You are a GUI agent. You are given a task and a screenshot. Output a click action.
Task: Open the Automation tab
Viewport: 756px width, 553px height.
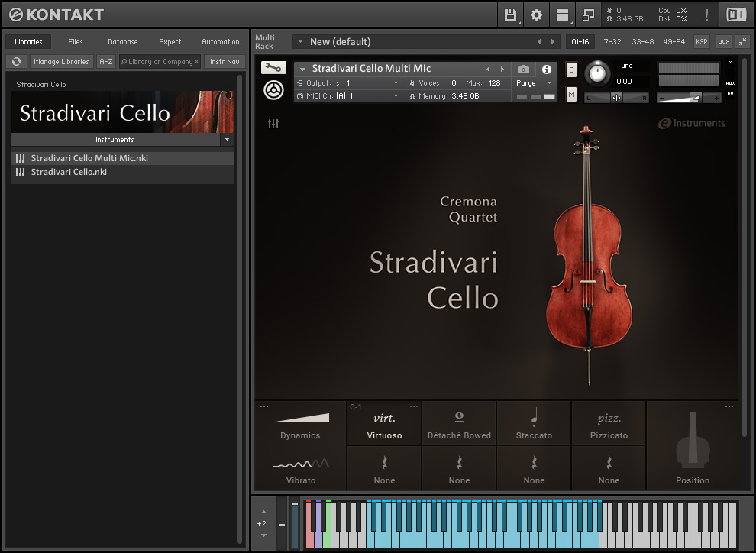point(220,41)
